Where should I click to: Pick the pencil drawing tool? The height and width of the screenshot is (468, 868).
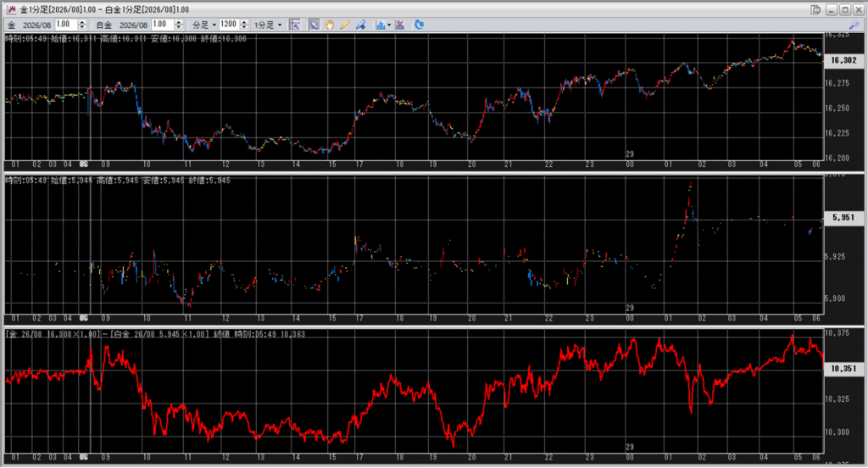pyautogui.click(x=345, y=25)
